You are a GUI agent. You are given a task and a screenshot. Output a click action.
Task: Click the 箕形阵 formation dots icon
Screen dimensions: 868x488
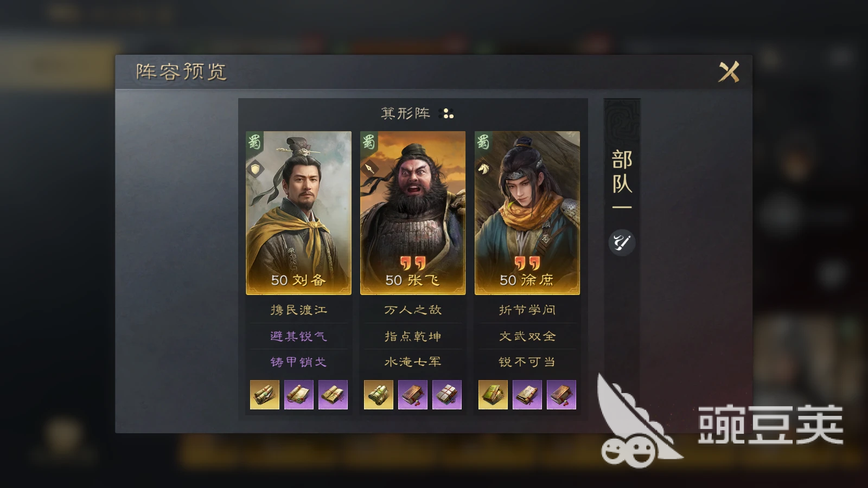(448, 113)
